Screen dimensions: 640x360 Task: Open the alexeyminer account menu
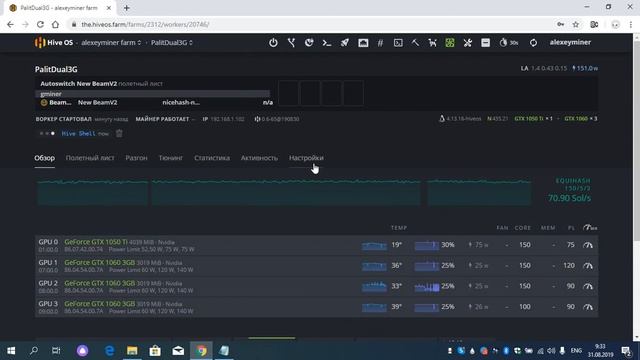pos(570,42)
